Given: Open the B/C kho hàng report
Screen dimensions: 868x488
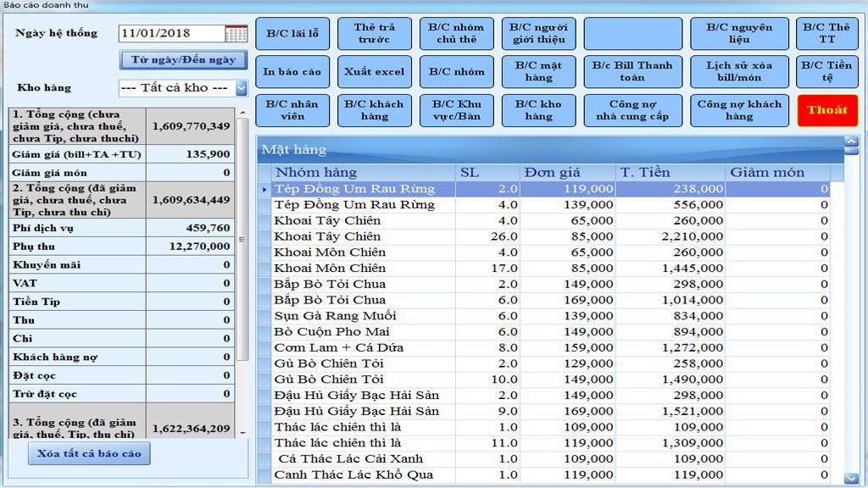Looking at the screenshot, I should point(538,111).
